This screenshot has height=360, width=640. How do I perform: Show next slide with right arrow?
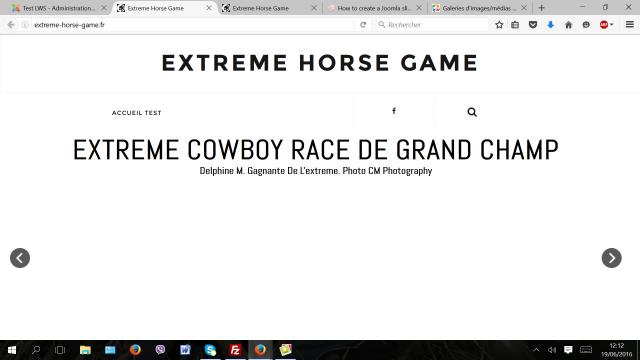[611, 258]
